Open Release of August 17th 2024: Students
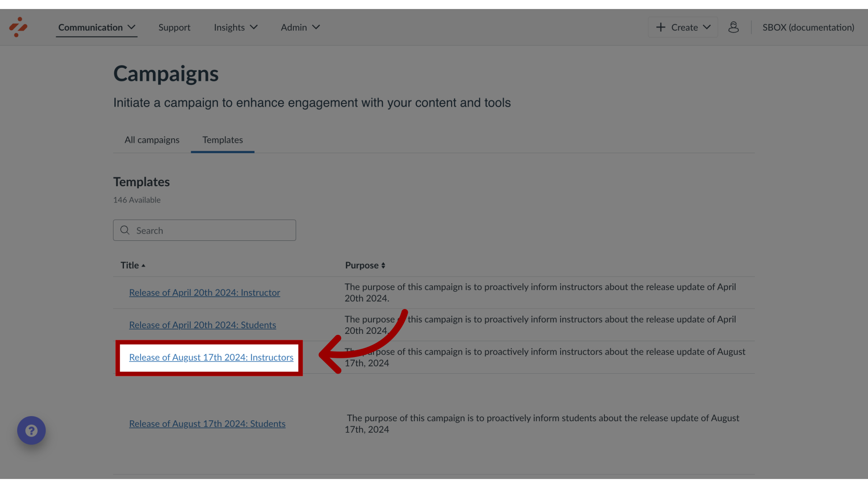Screen dimensions: 868x488 [207, 424]
